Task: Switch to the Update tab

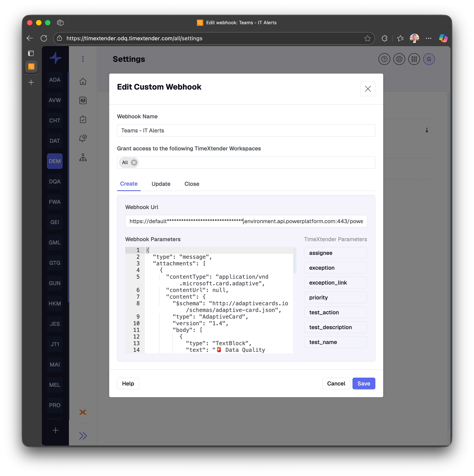Action: 161,184
